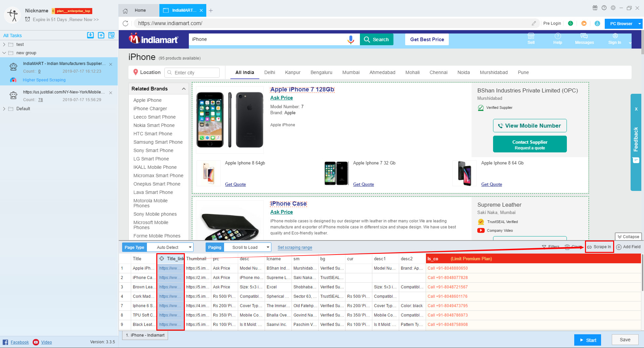This screenshot has height=348, width=644.
Task: Select the Pune location tab
Action: (523, 72)
